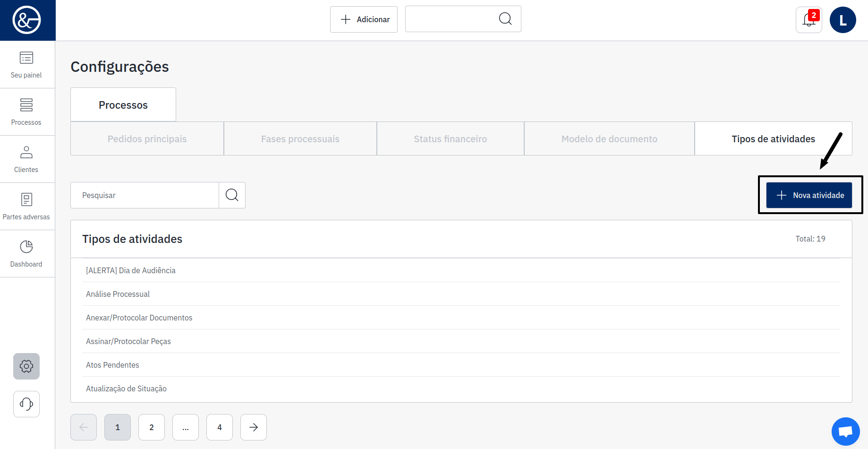This screenshot has width=868, height=449.
Task: Select the Status financeiro tab
Action: coord(451,139)
